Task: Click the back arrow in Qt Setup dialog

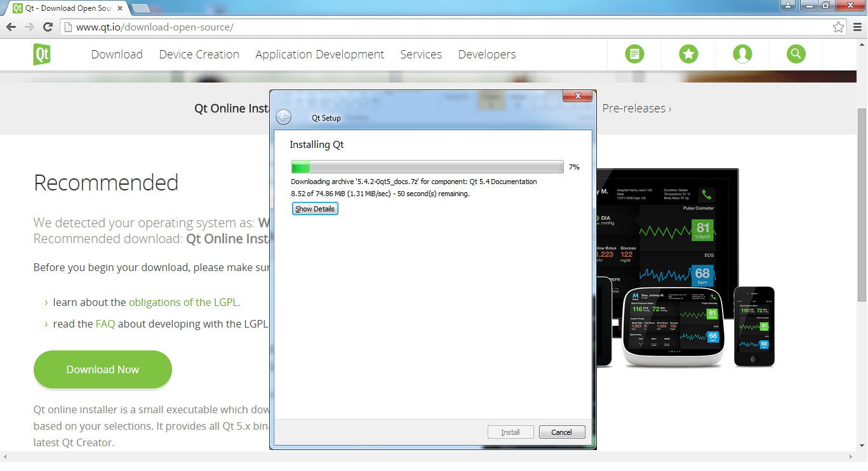Action: coord(283,117)
